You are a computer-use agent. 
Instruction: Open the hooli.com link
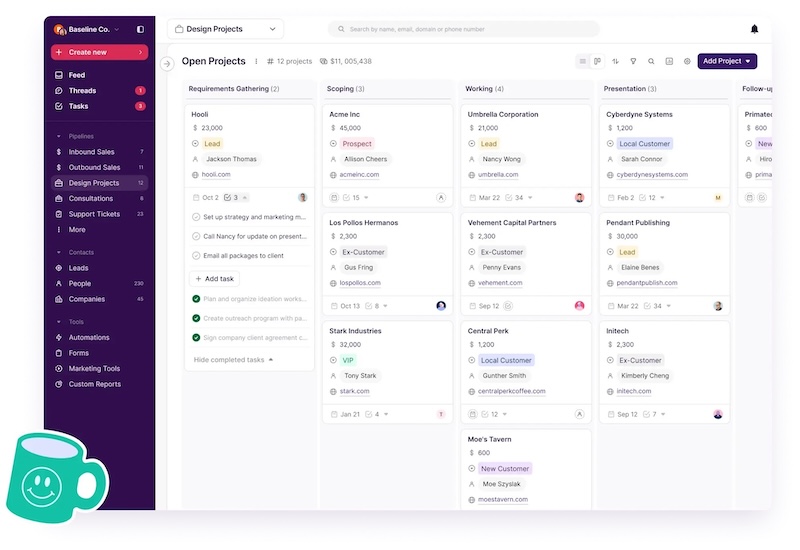pyautogui.click(x=217, y=175)
